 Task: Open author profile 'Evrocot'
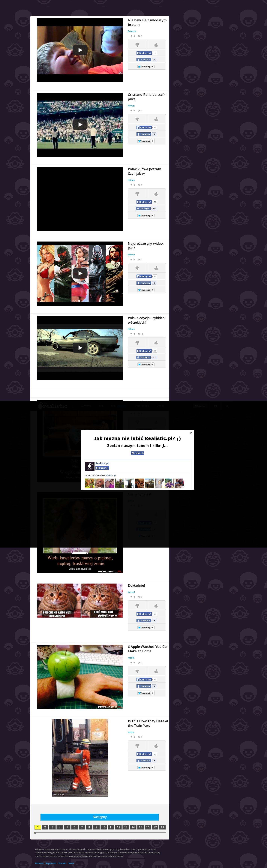tap(132, 31)
